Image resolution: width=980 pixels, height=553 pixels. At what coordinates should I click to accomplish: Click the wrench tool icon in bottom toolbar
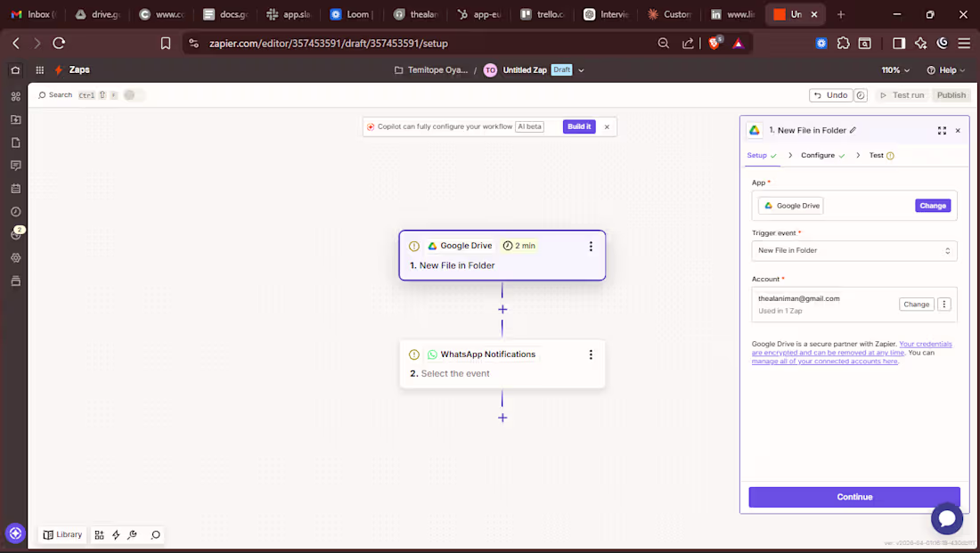pos(132,535)
